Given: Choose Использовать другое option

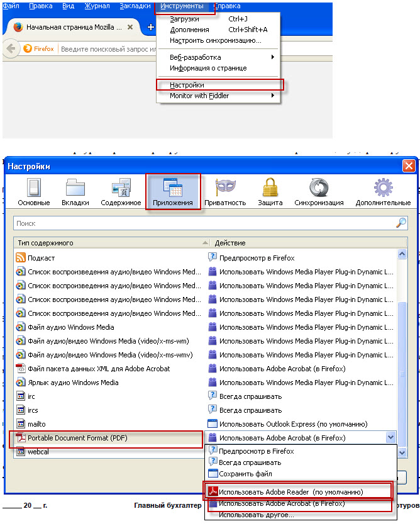Looking at the screenshot, I should pos(301,515).
